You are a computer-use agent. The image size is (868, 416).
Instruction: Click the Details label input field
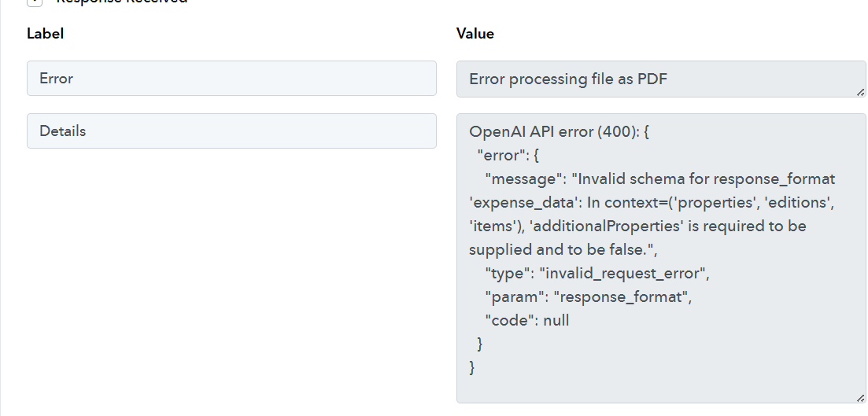point(231,131)
